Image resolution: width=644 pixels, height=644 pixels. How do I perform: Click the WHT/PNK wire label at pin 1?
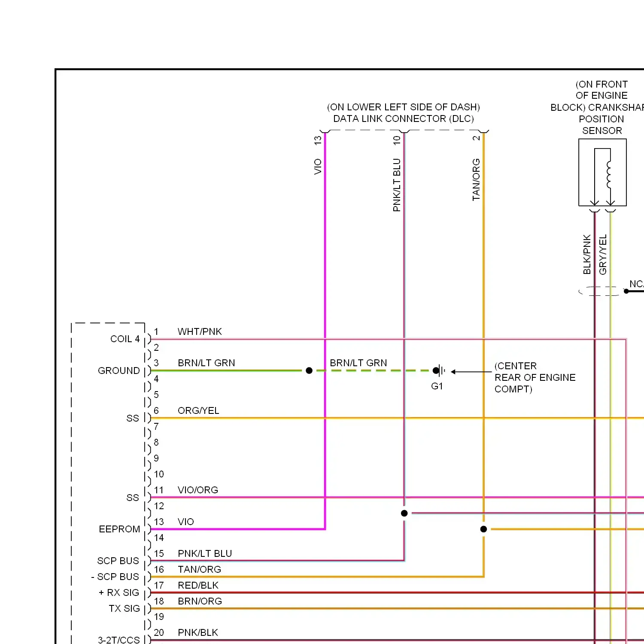coord(200,331)
